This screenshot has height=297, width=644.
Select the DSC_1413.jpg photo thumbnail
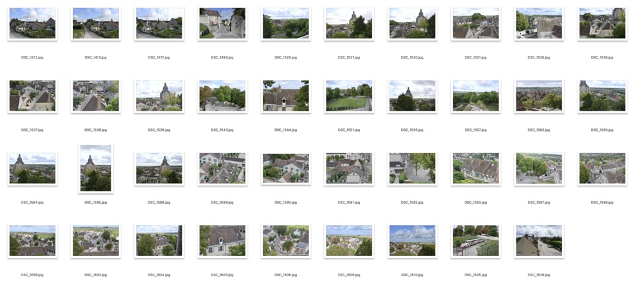[x=96, y=23]
